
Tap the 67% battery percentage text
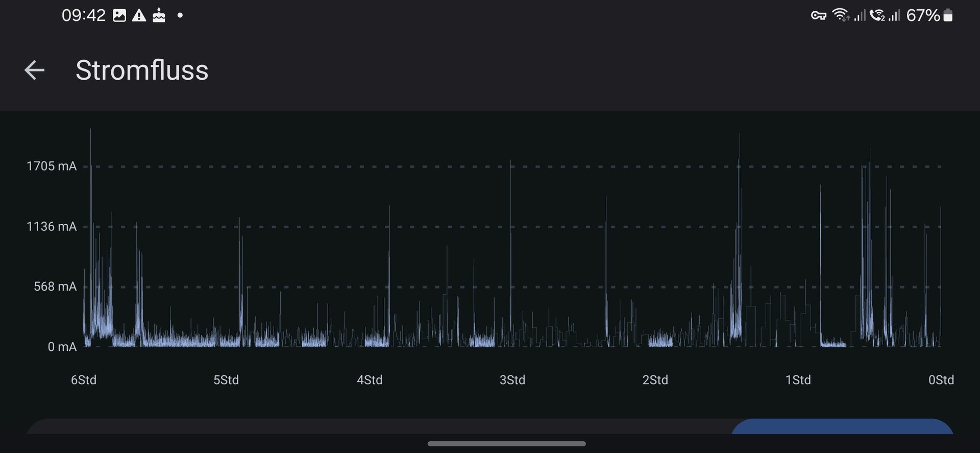pos(923,15)
